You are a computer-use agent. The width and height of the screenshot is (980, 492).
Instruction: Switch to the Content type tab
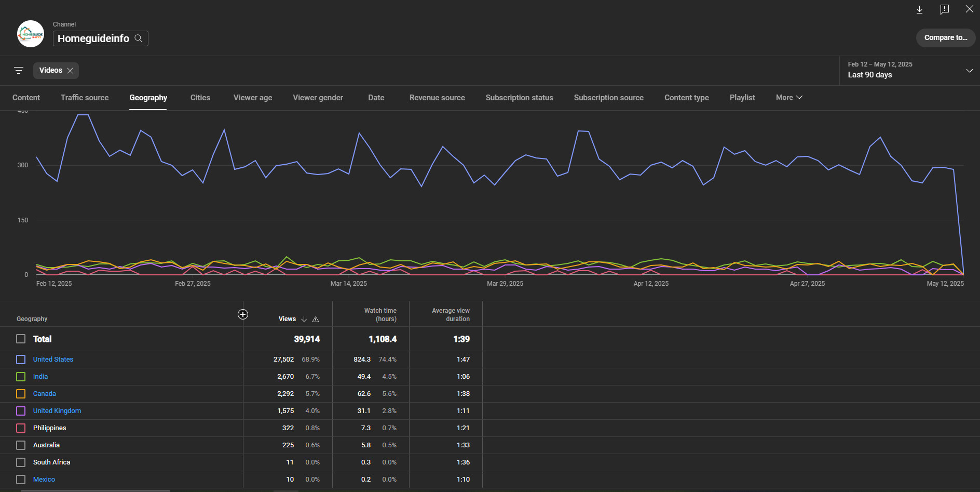point(687,98)
